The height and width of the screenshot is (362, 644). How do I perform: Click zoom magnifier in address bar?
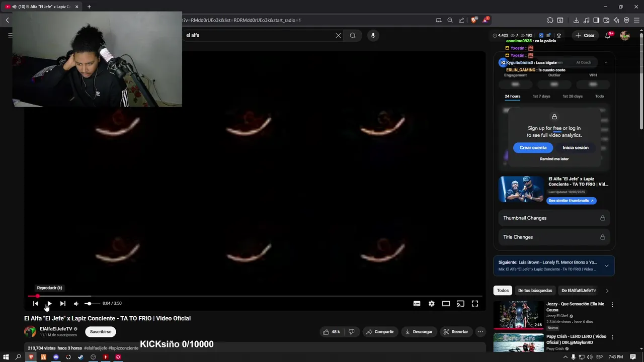click(x=450, y=20)
